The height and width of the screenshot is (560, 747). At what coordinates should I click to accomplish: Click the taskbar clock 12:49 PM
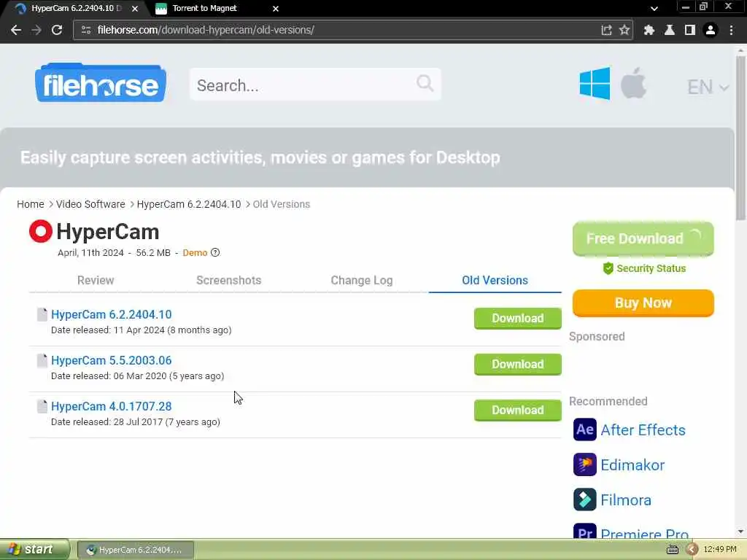coord(720,550)
